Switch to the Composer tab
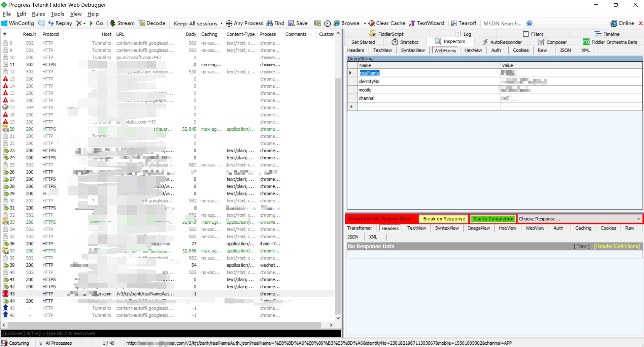Screen dimensions: 644x347 coord(552,42)
